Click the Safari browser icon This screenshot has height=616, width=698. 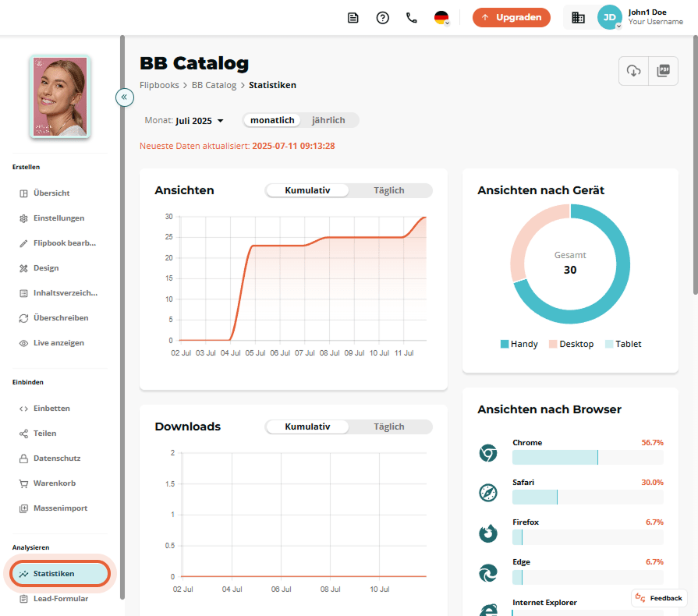(488, 493)
